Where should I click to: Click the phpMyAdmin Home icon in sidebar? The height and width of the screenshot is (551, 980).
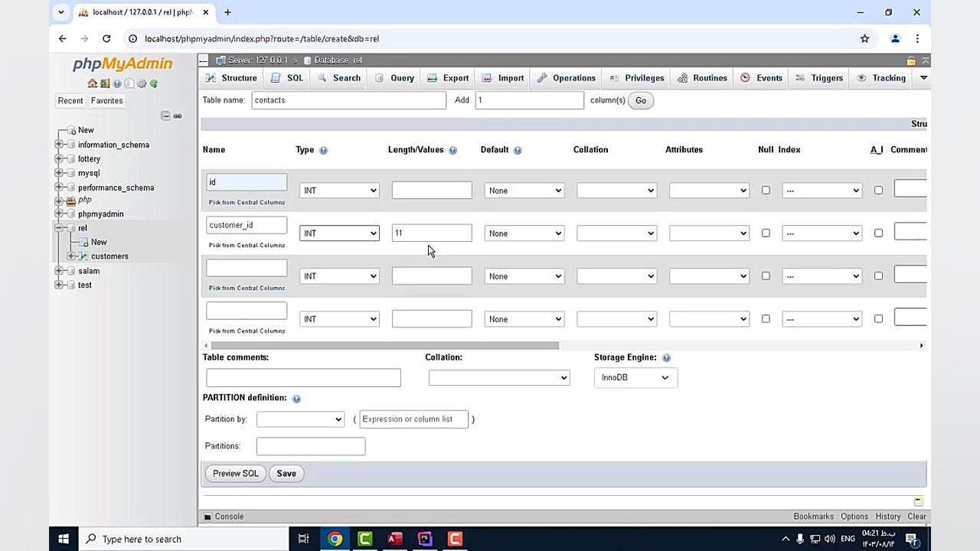(92, 83)
